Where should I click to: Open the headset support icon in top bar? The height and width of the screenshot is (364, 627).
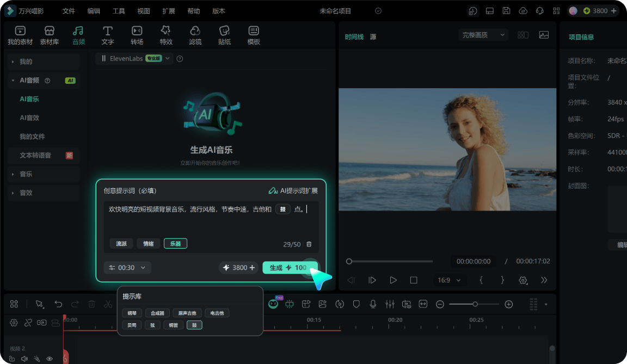coord(540,11)
